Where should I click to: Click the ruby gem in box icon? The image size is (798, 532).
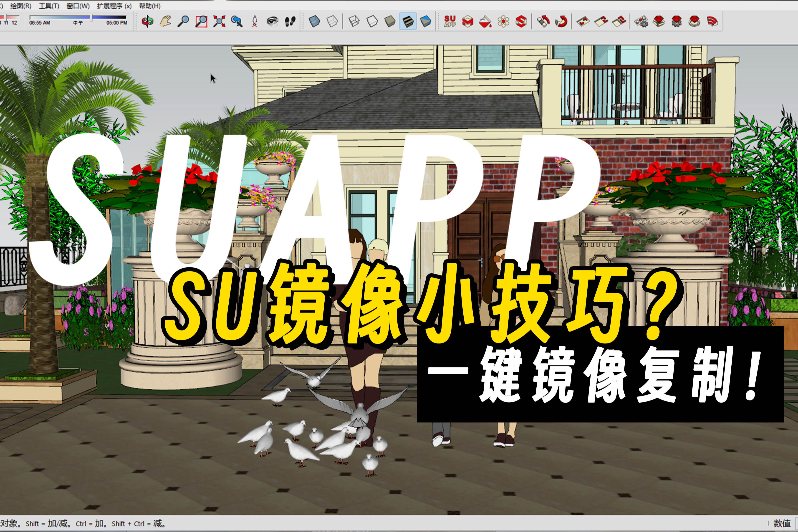coord(659,22)
